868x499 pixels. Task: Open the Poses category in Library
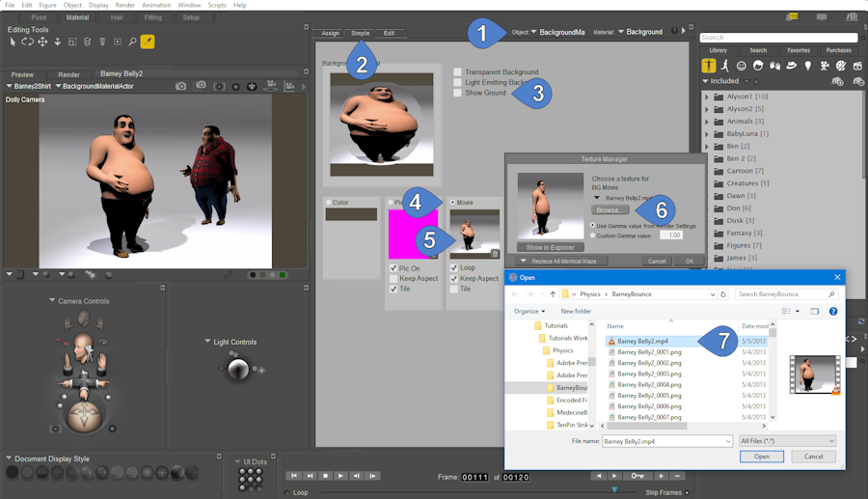[x=725, y=66]
